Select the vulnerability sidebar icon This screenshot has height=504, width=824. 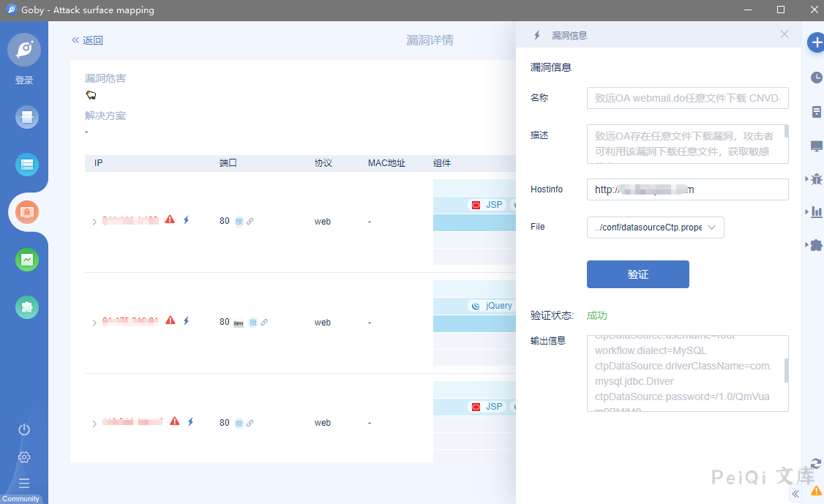click(26, 212)
